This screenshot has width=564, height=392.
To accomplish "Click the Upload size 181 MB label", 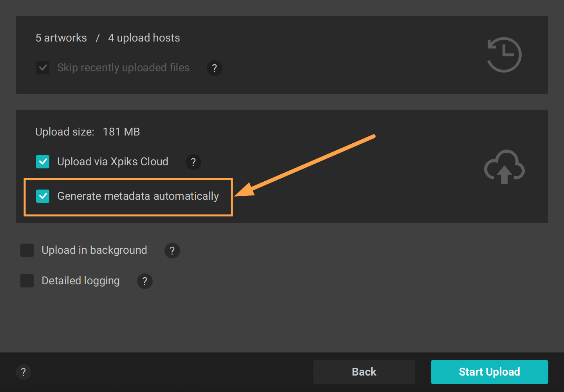I will point(87,132).
